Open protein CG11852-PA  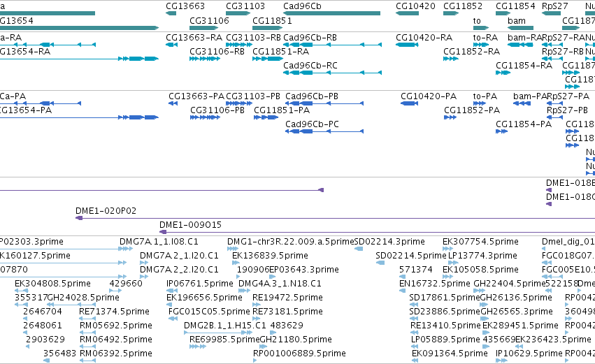(450, 117)
